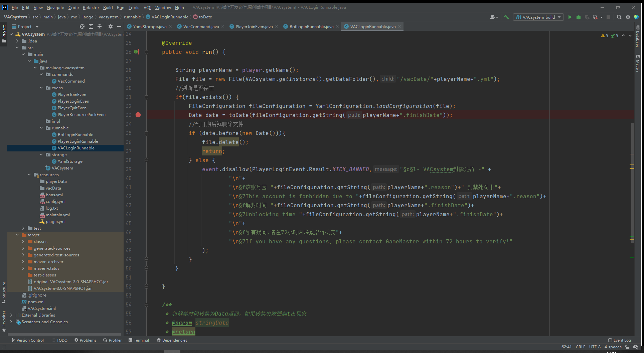Locate opened file in Project tree
The image size is (644, 353).
[82, 26]
